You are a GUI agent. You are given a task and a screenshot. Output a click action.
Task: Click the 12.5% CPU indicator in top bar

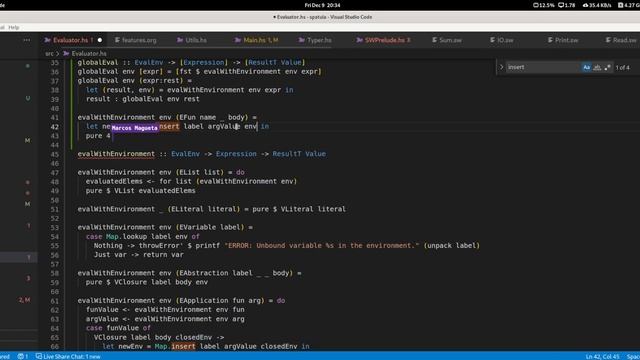pos(544,5)
